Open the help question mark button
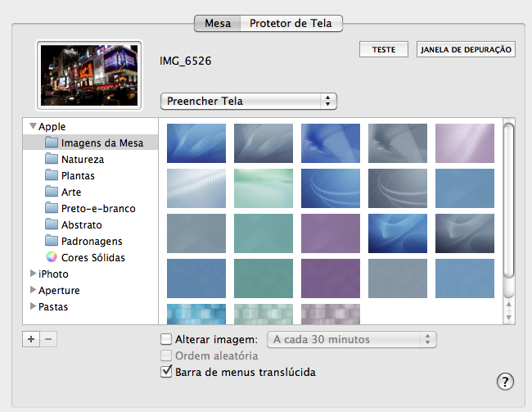The height and width of the screenshot is (412, 532). (x=505, y=382)
